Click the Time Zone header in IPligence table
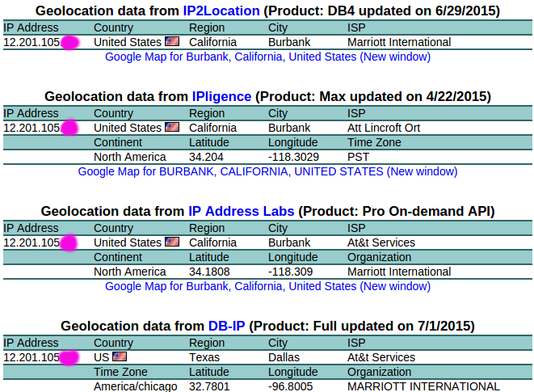 (374, 142)
